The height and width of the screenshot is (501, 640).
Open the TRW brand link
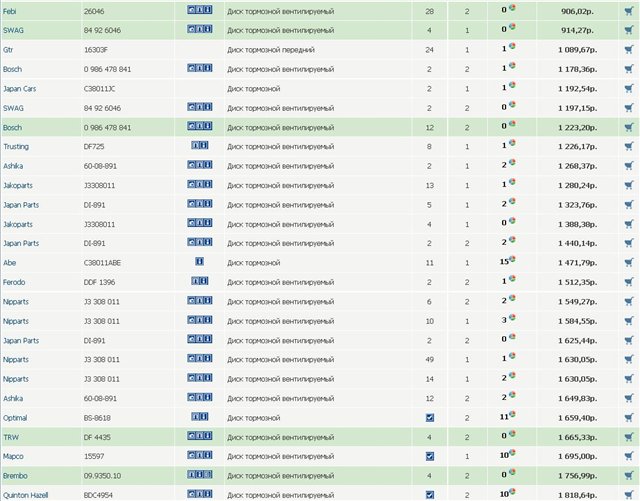coord(11,437)
